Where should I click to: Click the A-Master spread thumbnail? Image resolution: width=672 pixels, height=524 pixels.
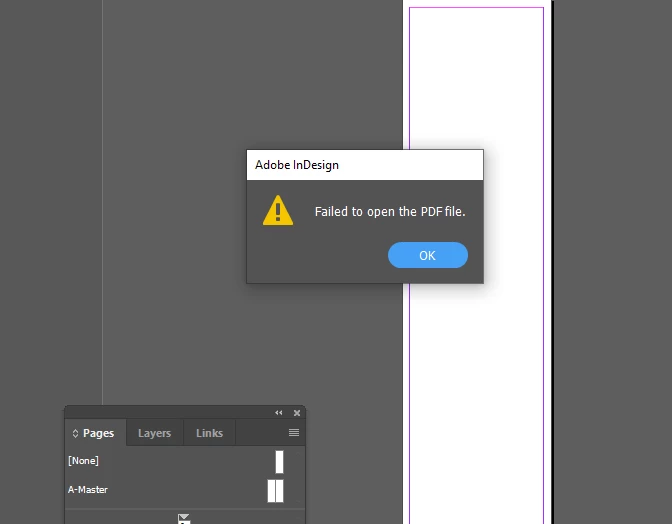point(275,491)
